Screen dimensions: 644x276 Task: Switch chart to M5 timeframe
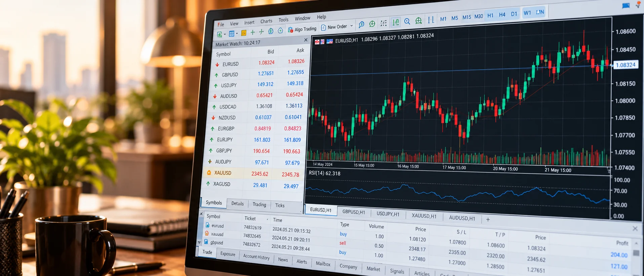[455, 18]
